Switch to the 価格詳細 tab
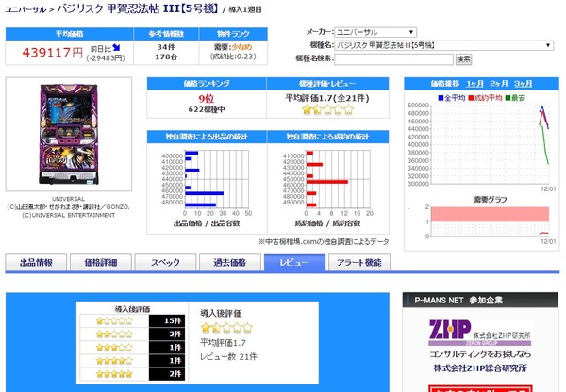The width and height of the screenshot is (566, 392). [101, 262]
